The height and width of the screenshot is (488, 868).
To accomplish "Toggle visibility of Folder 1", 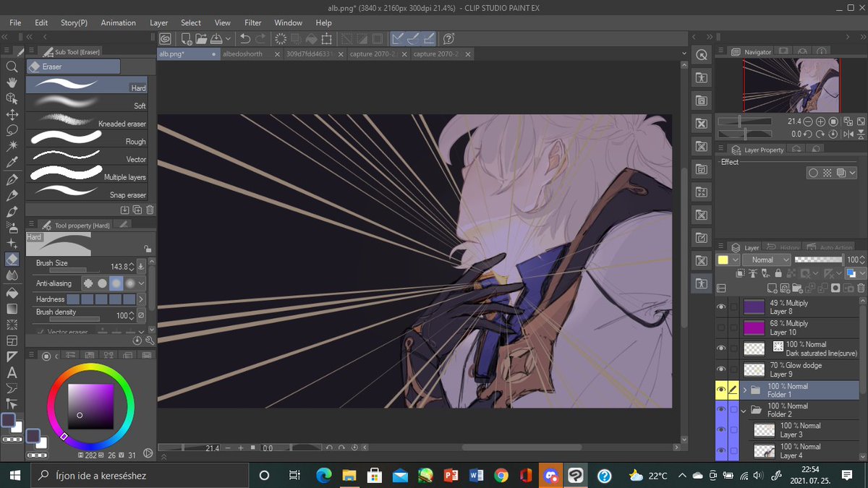I will [720, 390].
